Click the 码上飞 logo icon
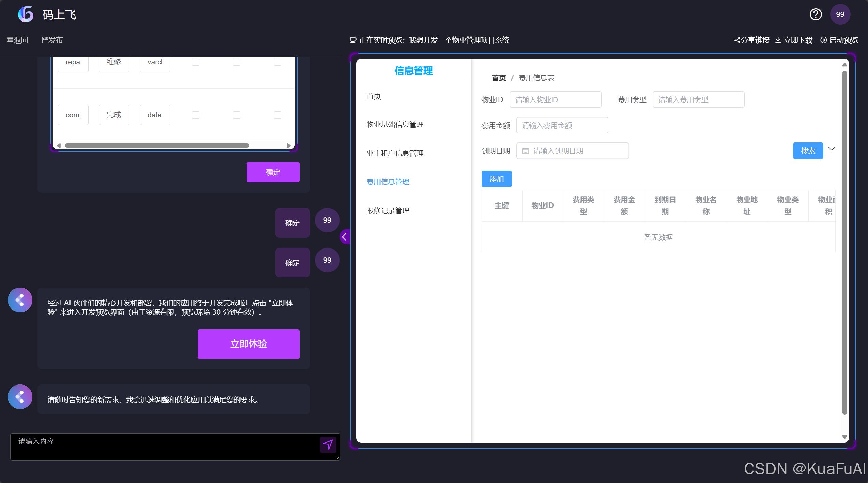 coord(26,14)
